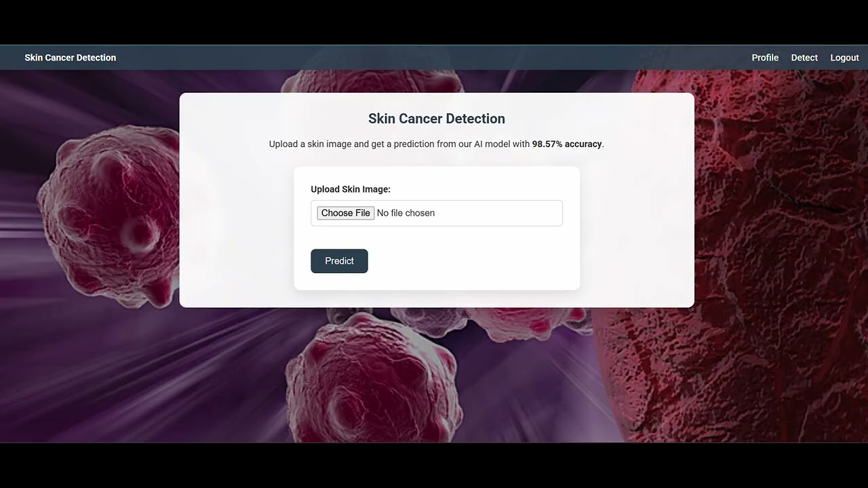The height and width of the screenshot is (488, 868).
Task: Click the Predict button
Action: (x=339, y=261)
